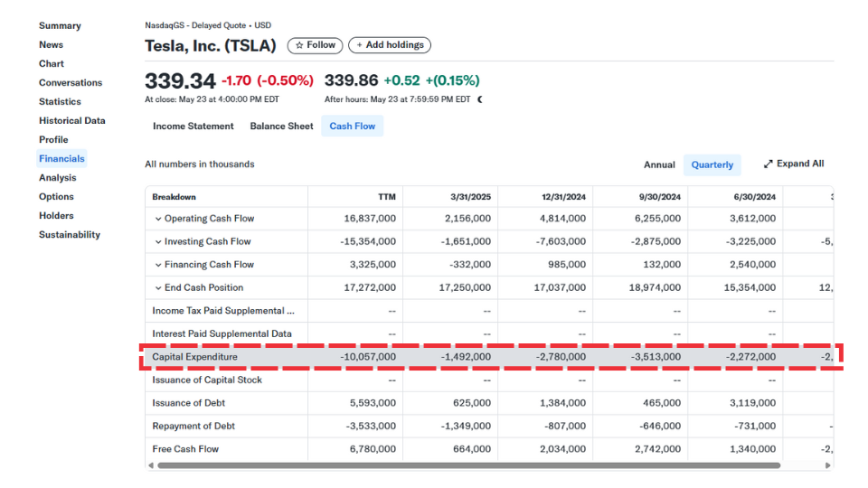Expand the End Cash Position row
868x488 pixels.
click(x=158, y=288)
